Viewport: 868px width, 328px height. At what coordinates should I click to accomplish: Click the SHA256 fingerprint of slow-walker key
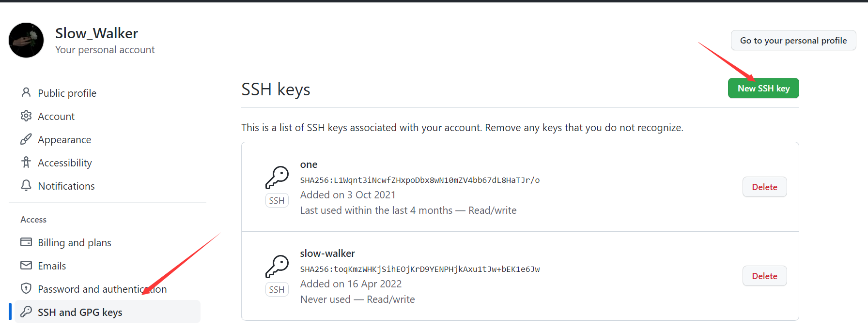tap(419, 269)
